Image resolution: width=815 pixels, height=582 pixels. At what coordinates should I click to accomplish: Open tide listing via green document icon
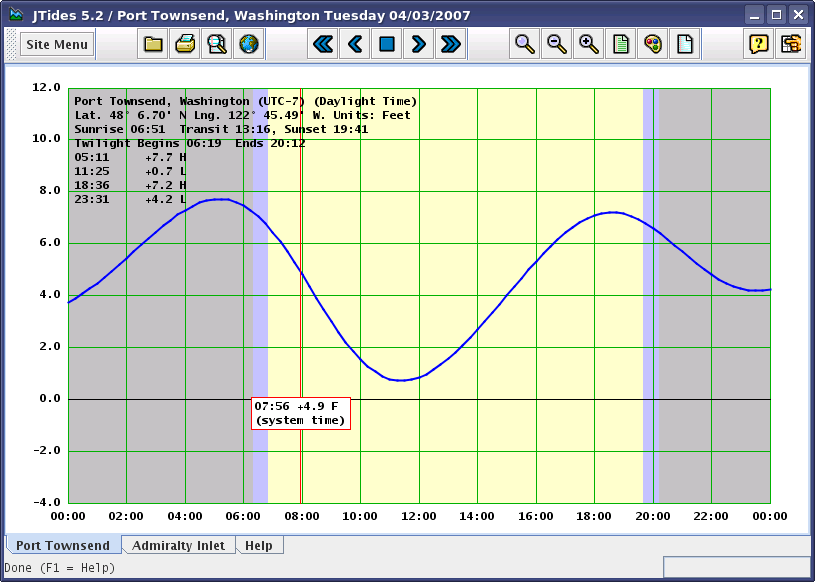[620, 43]
